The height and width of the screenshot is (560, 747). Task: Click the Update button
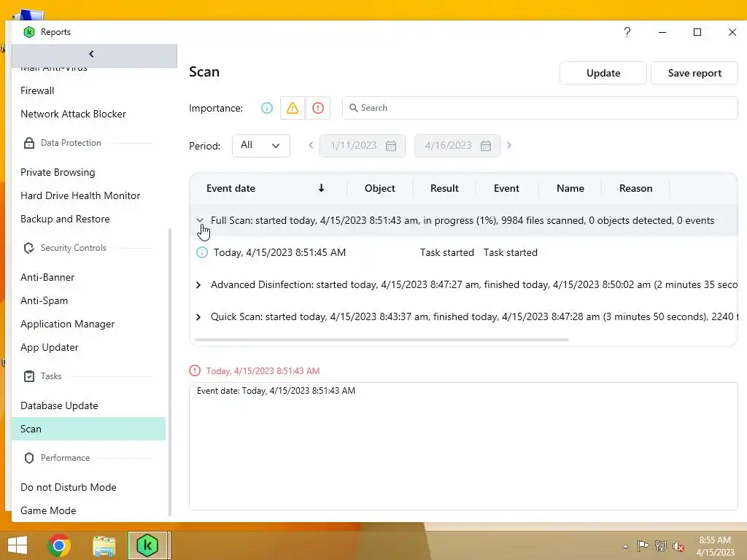(x=603, y=74)
